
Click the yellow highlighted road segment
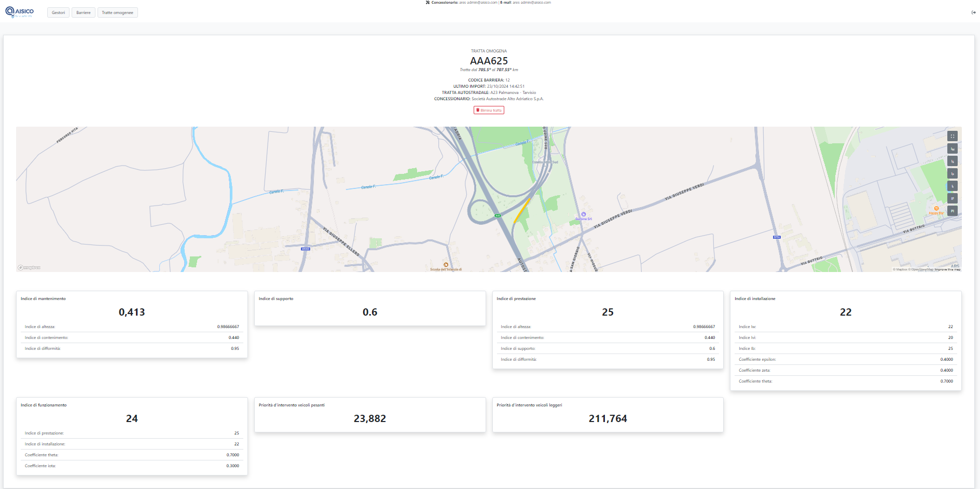coord(522,210)
